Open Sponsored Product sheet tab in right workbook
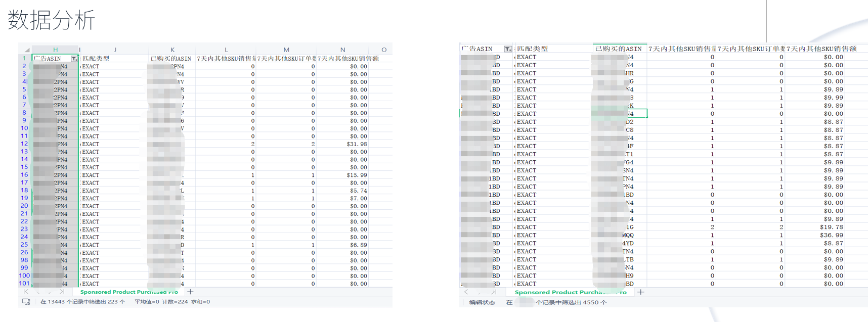 click(x=571, y=292)
